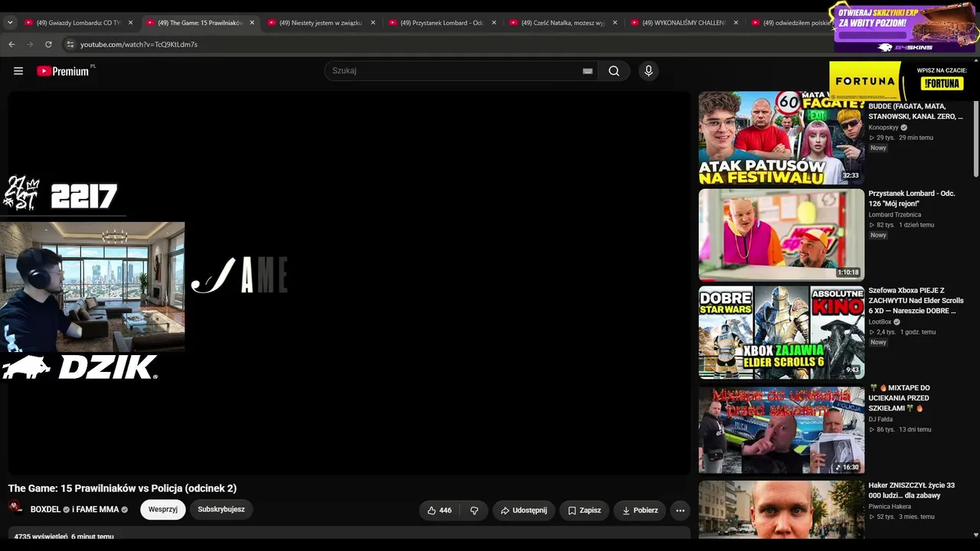This screenshot has width=980, height=551.
Task: View site information icon in address bar
Action: [70, 44]
